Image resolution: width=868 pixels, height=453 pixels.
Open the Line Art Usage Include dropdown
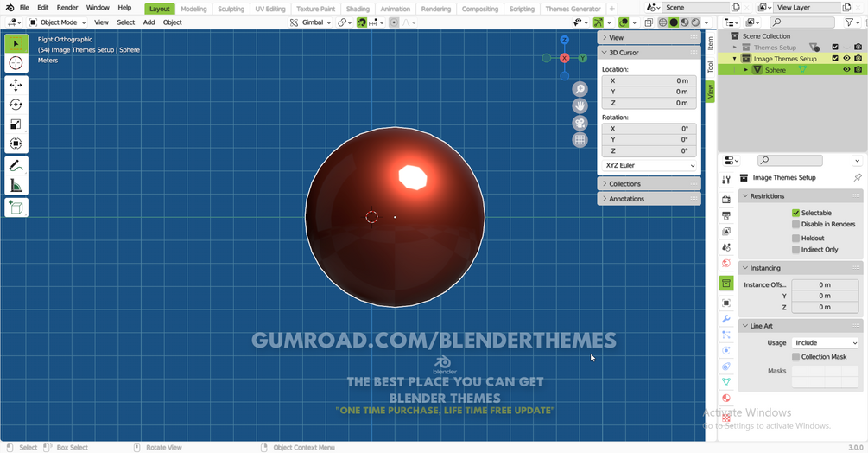click(825, 343)
